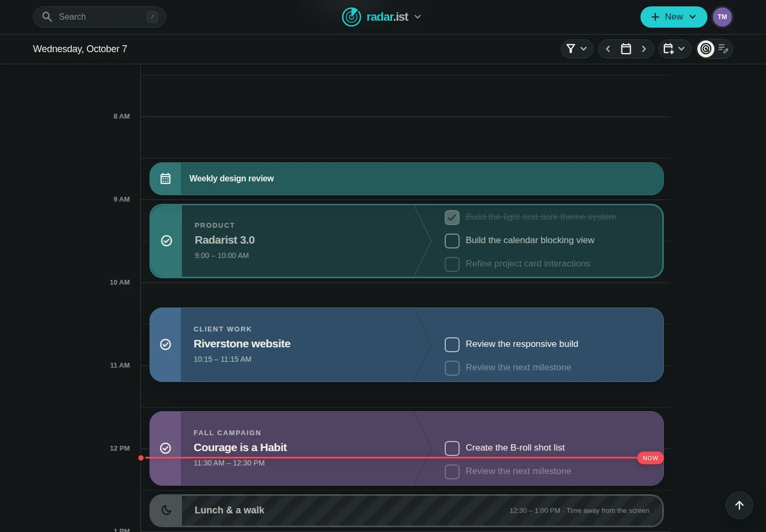Open the Weekly design review event
This screenshot has width=766, height=532.
click(406, 179)
